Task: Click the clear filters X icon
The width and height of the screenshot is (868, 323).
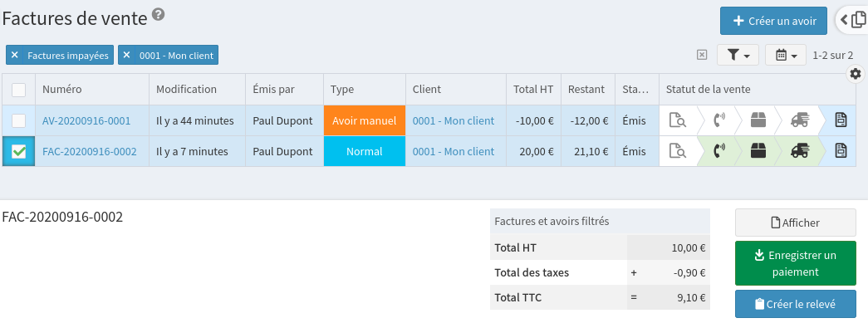Action: click(x=702, y=55)
